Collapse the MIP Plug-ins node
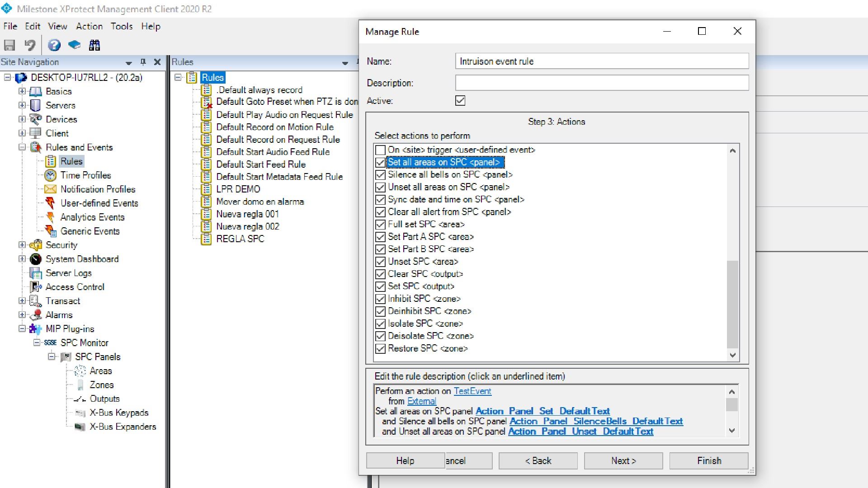The image size is (868, 488). pos(22,329)
